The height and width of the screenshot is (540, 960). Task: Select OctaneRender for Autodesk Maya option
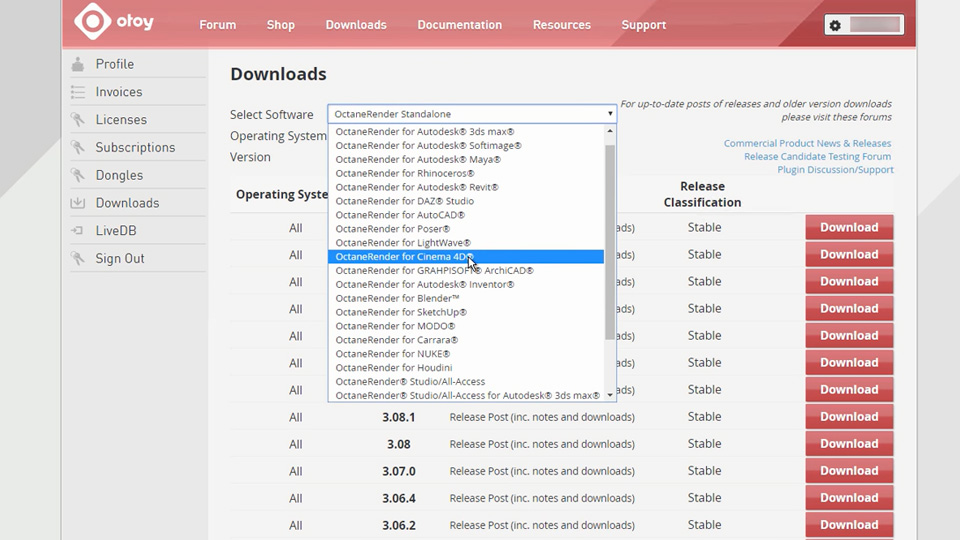point(466,159)
